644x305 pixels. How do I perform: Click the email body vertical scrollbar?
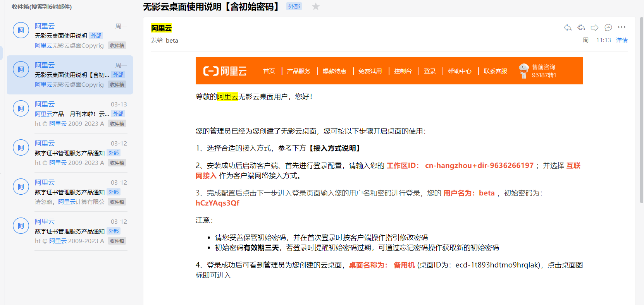point(642,110)
